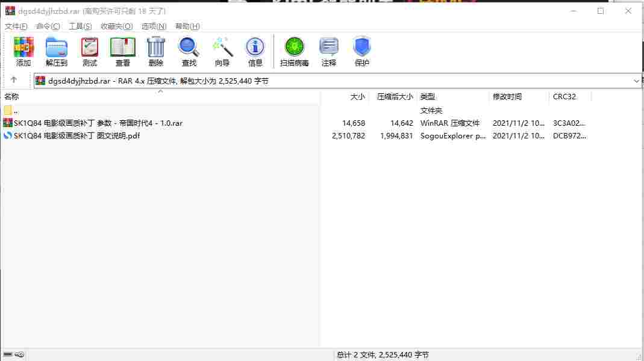
Task: Click the Delete (删除) trash icon
Action: point(155,52)
